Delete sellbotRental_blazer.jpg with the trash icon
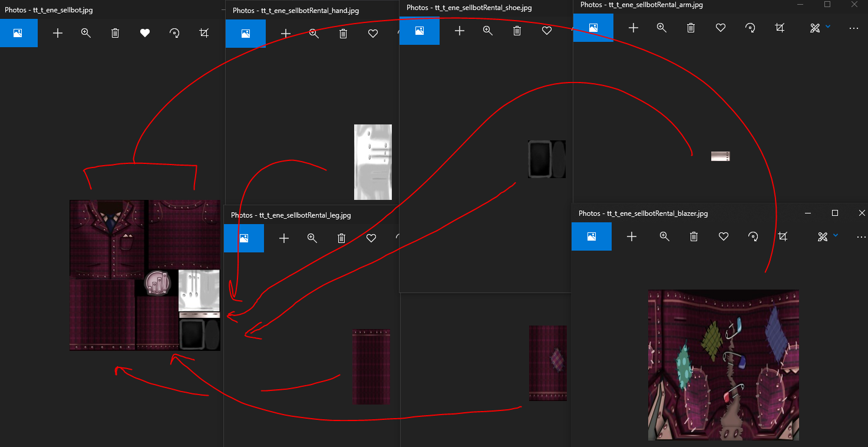868x447 pixels. click(694, 236)
